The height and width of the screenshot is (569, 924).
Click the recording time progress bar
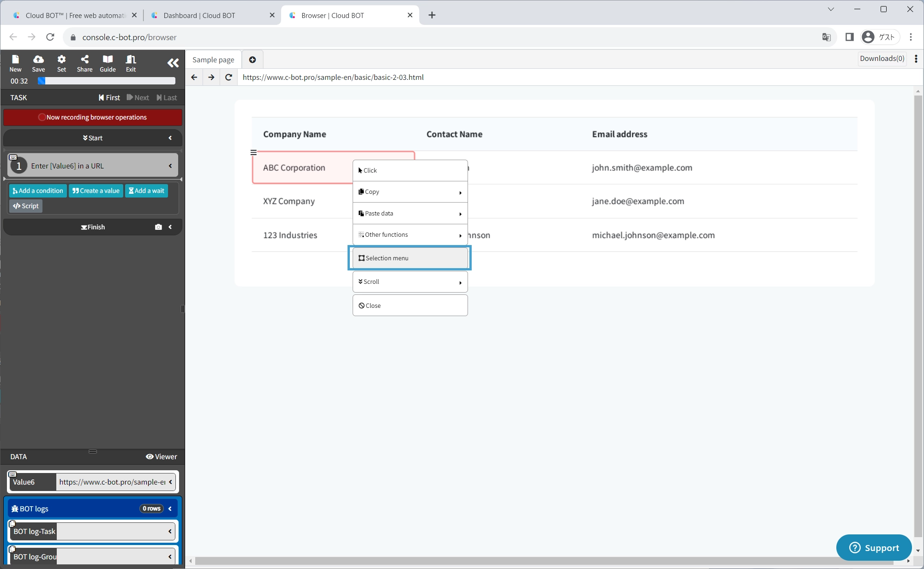[107, 81]
